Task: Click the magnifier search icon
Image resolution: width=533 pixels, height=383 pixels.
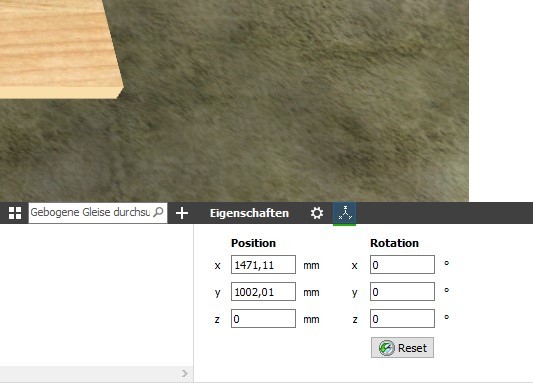Action: [x=158, y=212]
